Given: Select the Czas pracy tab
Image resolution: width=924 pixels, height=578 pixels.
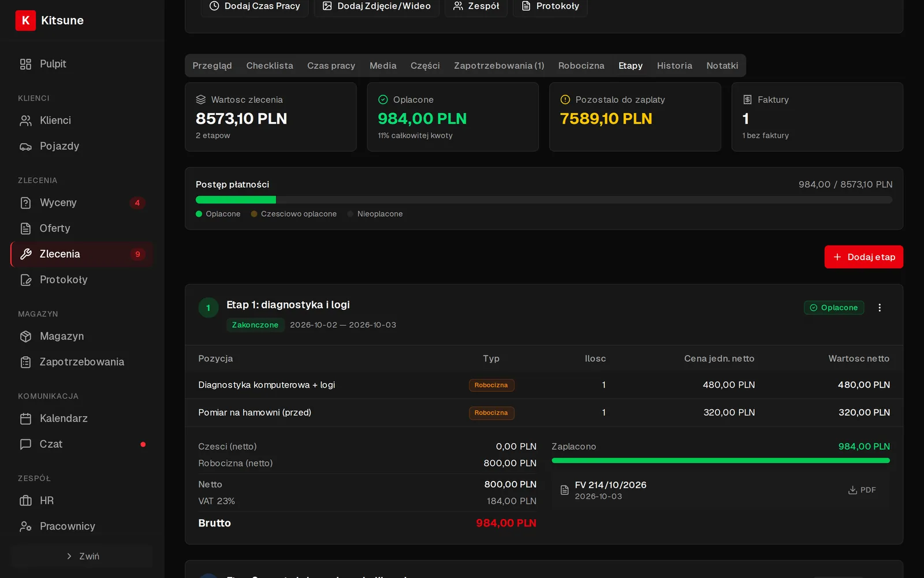Looking at the screenshot, I should pos(331,66).
